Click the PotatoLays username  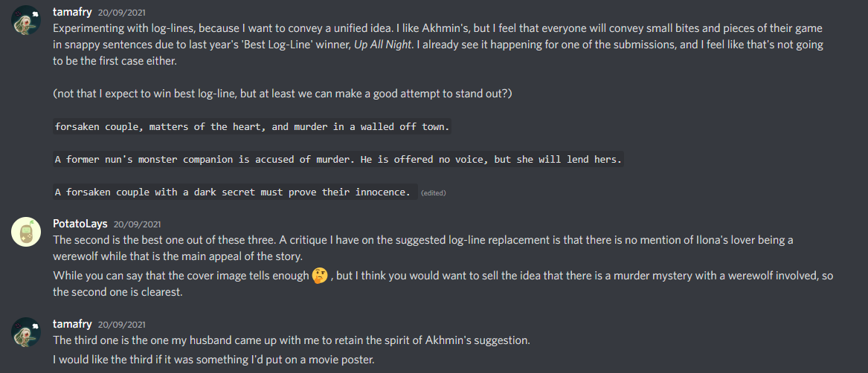(x=80, y=223)
